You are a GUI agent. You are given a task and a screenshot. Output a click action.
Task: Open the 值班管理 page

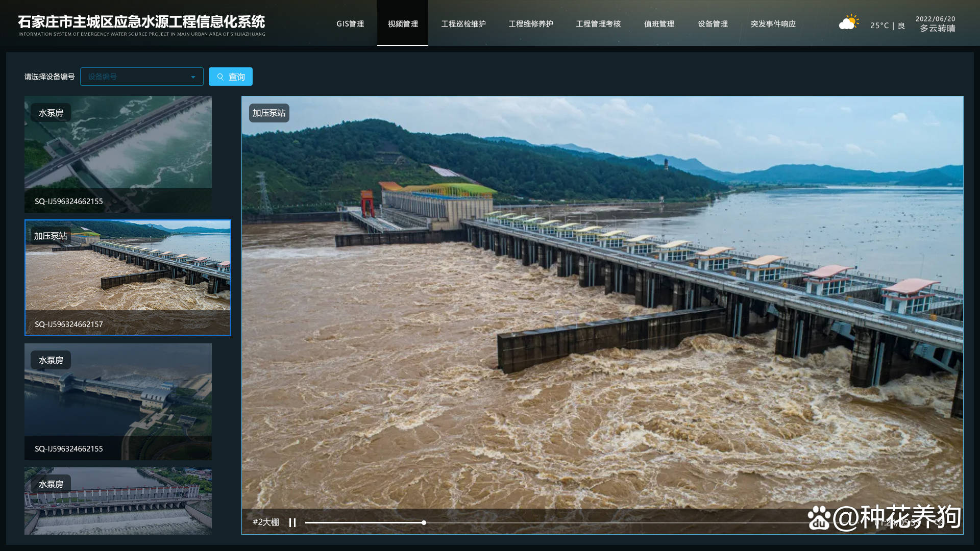658,23
